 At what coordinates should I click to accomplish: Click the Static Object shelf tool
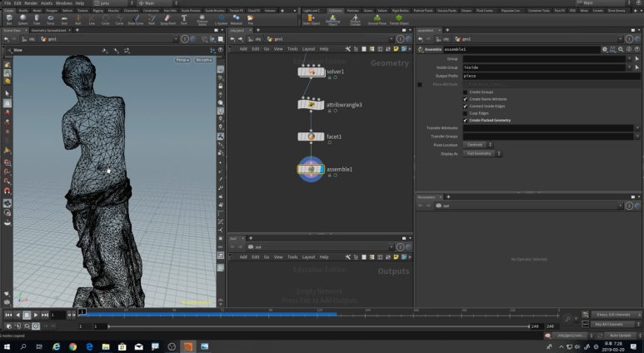312,19
